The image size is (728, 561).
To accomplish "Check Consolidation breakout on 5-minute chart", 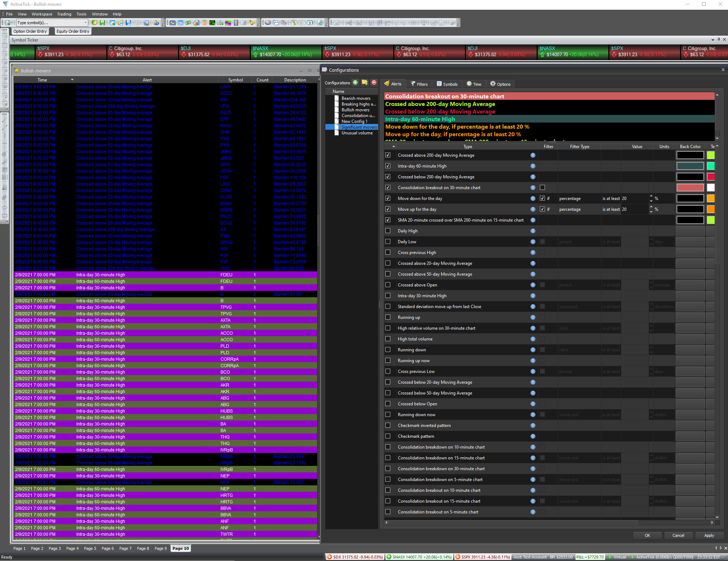I will pos(388,512).
